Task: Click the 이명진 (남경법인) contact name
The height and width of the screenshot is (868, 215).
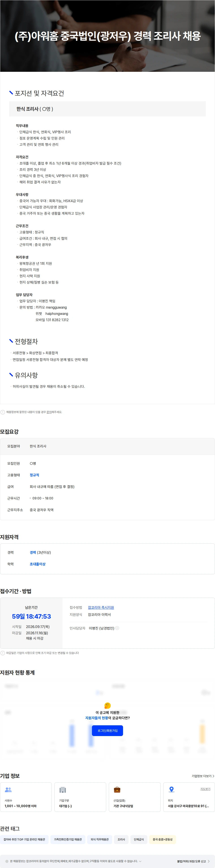Action: (102, 628)
